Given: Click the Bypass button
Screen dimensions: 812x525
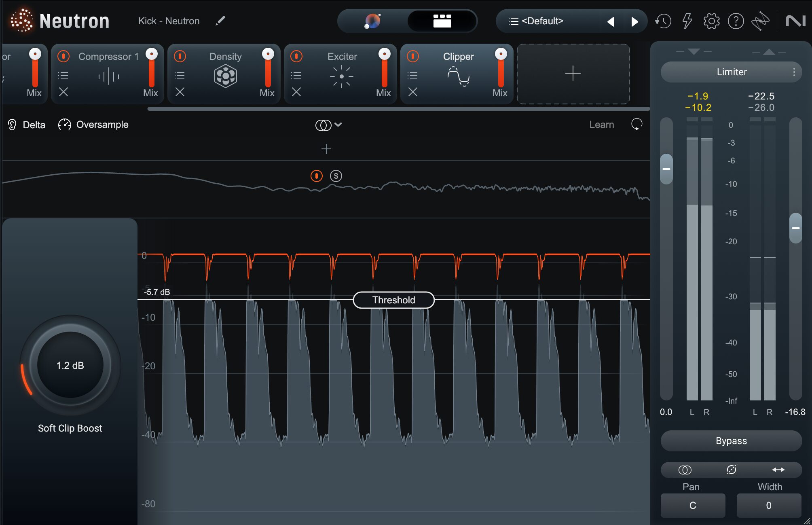Looking at the screenshot, I should coord(731,441).
